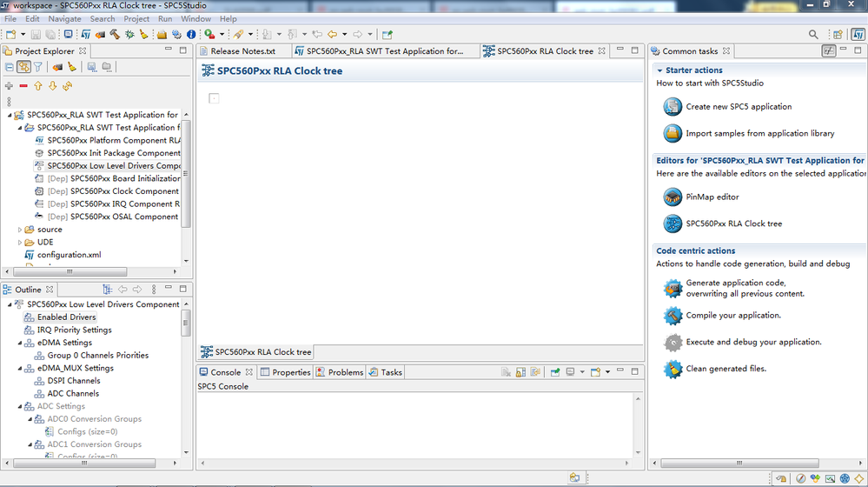Click the yellow package icon in main toolbar

[162, 34]
